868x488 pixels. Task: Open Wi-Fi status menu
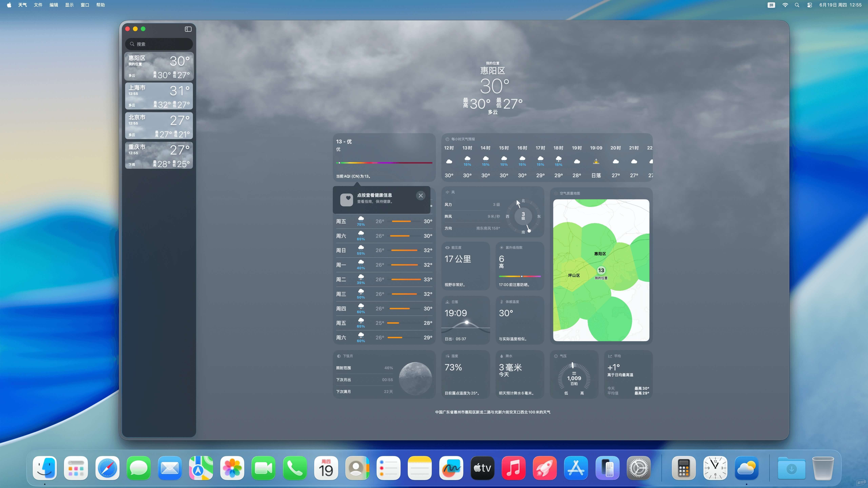pyautogui.click(x=785, y=5)
